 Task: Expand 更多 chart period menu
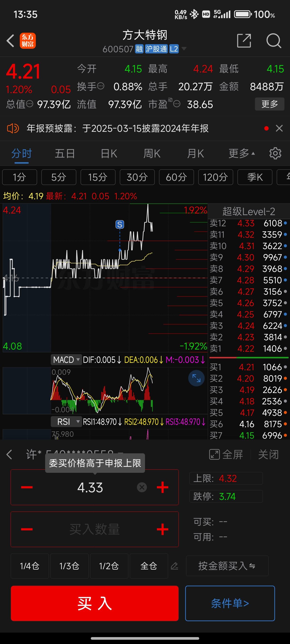pos(242,153)
